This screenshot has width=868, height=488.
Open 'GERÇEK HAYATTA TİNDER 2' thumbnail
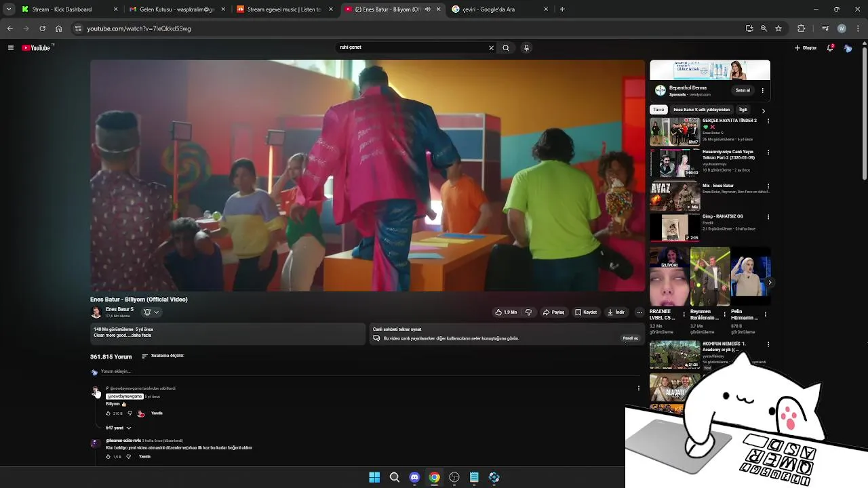[x=675, y=131]
